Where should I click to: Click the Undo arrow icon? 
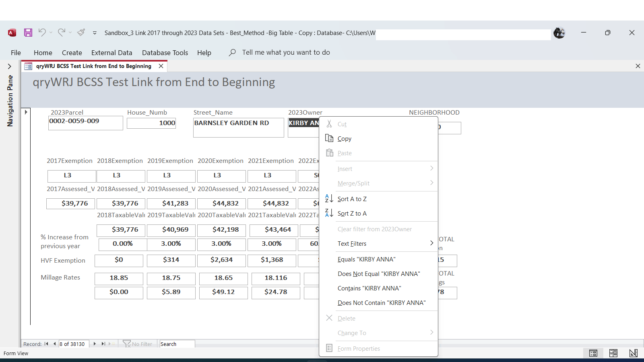coord(42,32)
